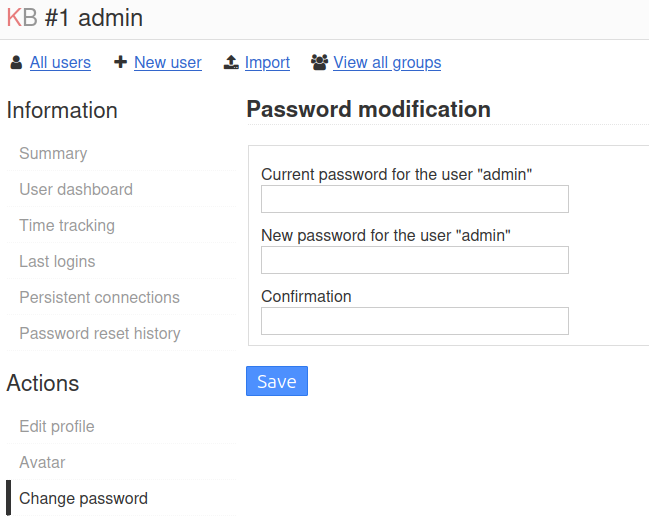Screen dimensions: 649x524
Task: Click the plus icon beside New user
Action: pyautogui.click(x=120, y=62)
